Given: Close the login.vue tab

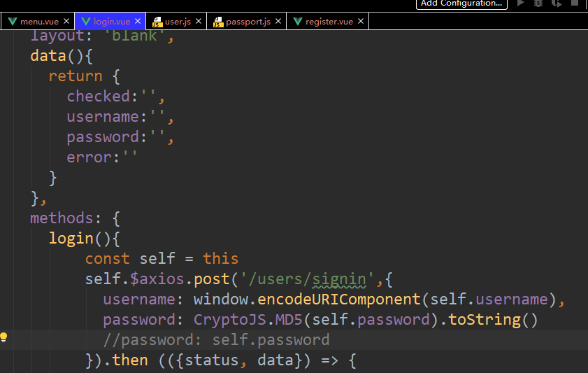Looking at the screenshot, I should [138, 22].
